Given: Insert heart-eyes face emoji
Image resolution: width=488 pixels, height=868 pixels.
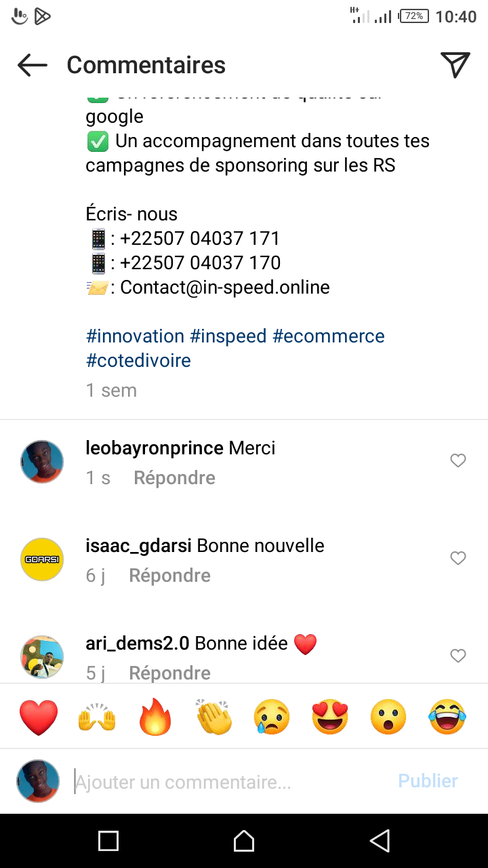Looking at the screenshot, I should (331, 717).
